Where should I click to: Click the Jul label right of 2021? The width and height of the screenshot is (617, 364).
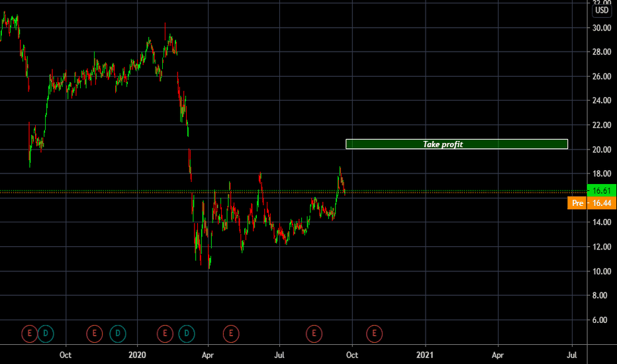572,355
